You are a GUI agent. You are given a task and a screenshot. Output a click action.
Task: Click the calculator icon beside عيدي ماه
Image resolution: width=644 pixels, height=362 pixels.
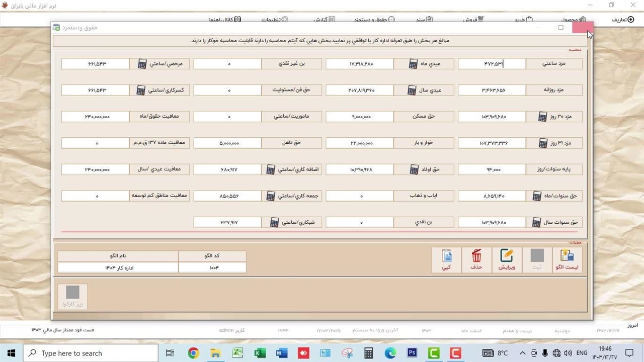tap(413, 64)
